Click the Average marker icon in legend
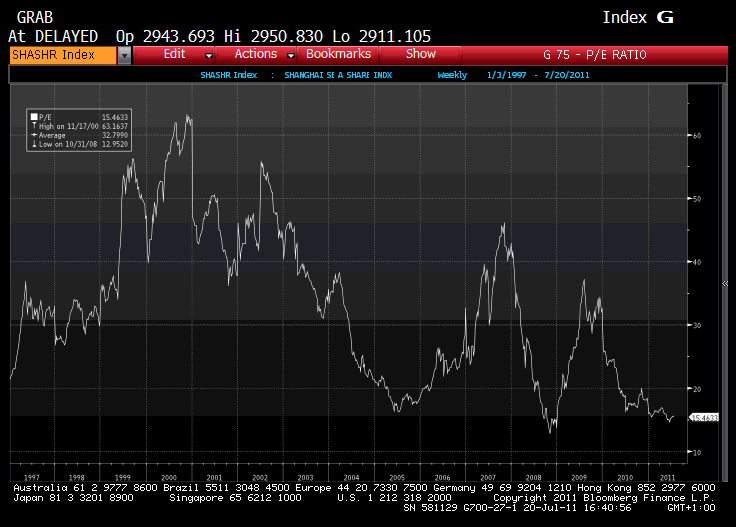 click(x=34, y=135)
